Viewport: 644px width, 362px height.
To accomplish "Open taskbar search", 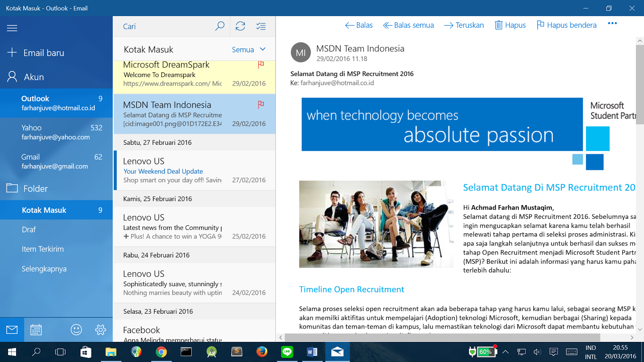I will pyautogui.click(x=36, y=352).
